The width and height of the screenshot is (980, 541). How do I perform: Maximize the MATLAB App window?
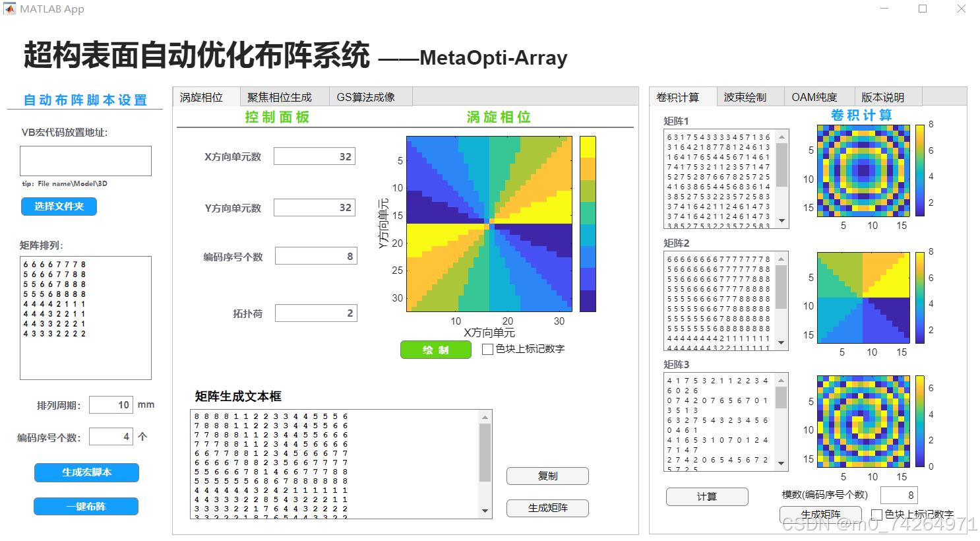(923, 9)
